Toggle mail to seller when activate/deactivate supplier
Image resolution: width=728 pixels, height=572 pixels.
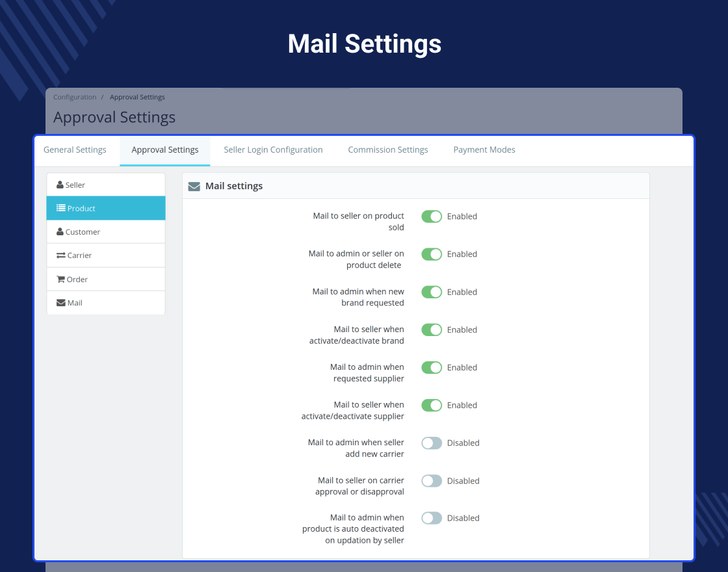pyautogui.click(x=432, y=406)
